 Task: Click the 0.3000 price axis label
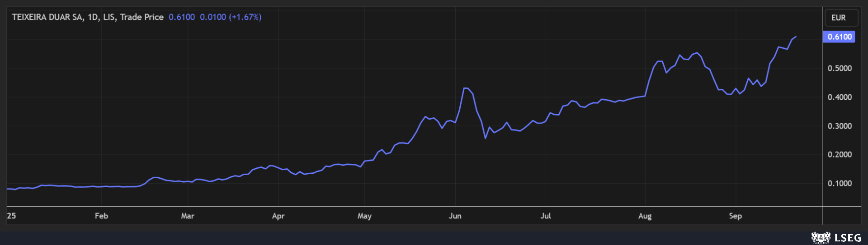(840, 126)
